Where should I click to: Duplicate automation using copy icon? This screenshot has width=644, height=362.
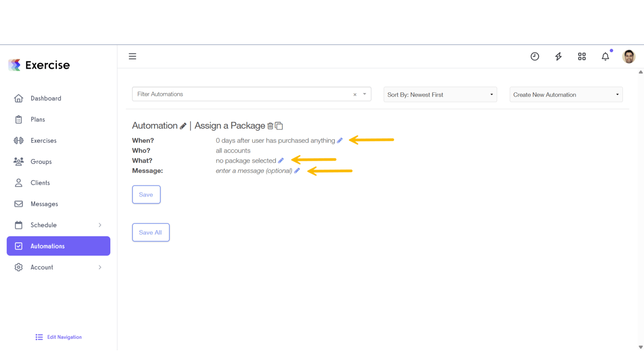pos(279,126)
